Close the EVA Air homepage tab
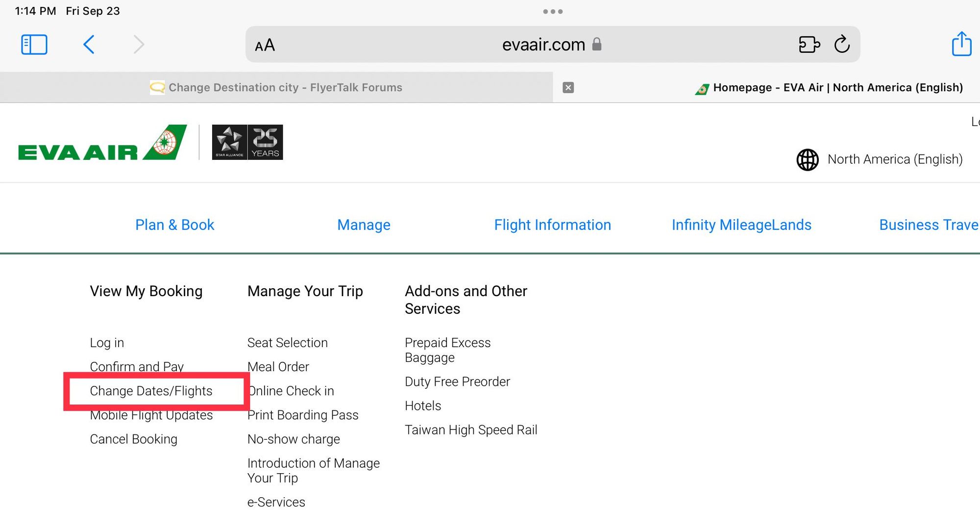The width and height of the screenshot is (980, 532). coord(568,88)
